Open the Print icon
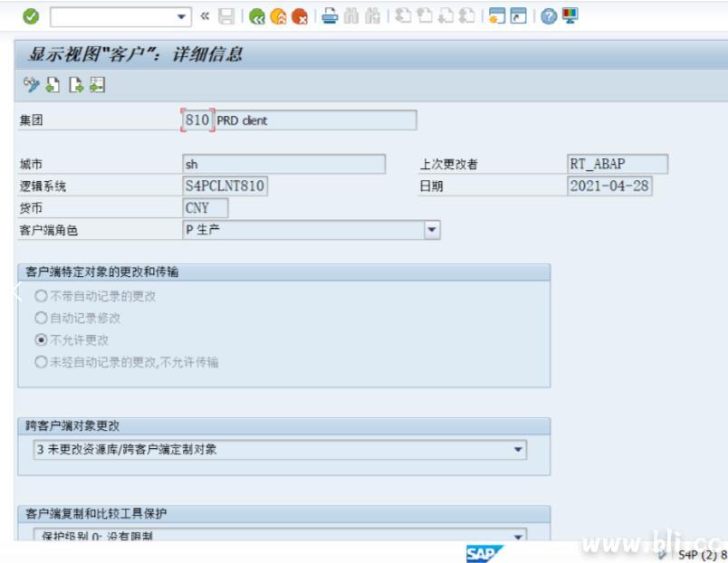The width and height of the screenshot is (728, 563). pyautogui.click(x=330, y=14)
